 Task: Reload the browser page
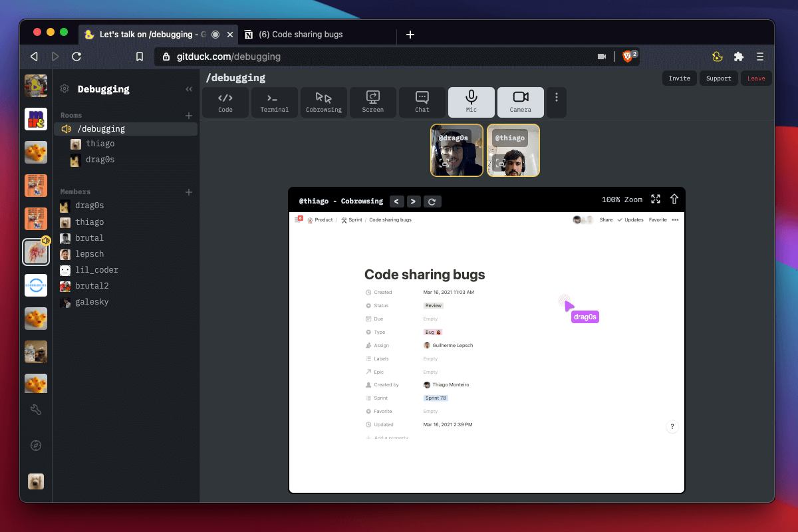pos(76,57)
